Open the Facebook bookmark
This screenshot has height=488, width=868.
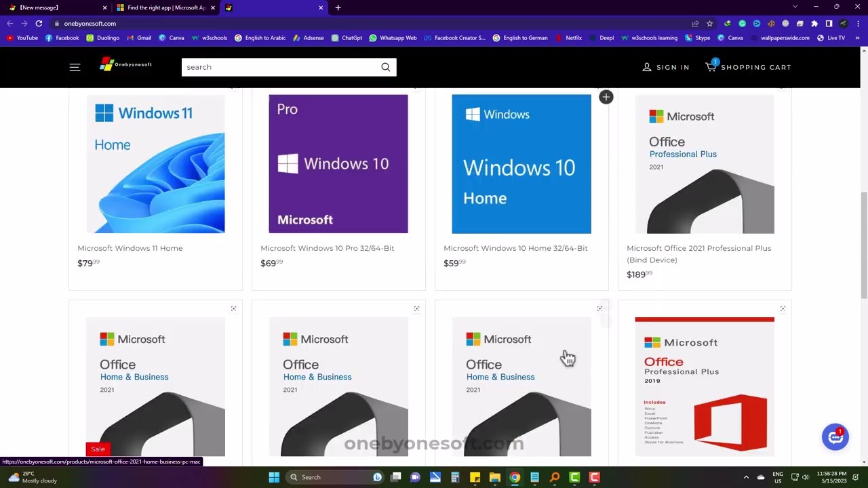62,38
